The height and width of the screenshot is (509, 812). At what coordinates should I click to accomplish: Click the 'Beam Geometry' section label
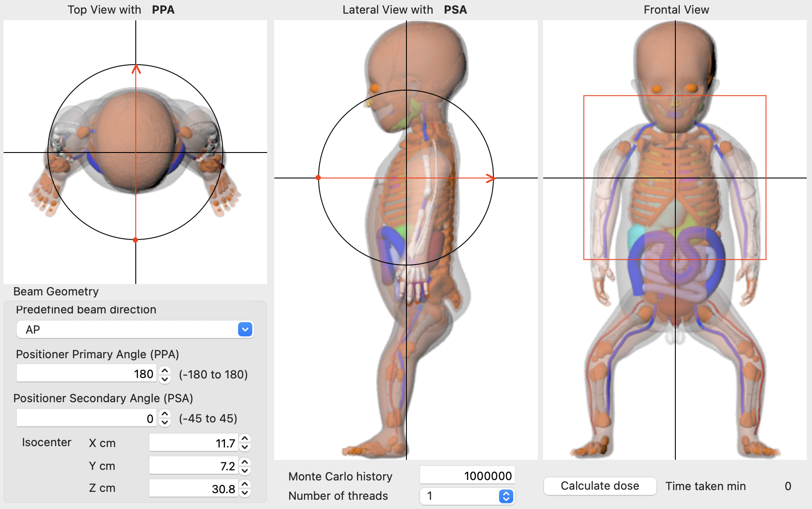[x=56, y=291]
